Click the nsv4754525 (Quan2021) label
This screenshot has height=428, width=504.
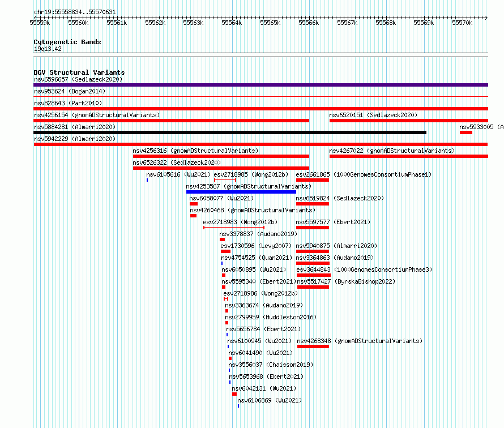click(256, 258)
